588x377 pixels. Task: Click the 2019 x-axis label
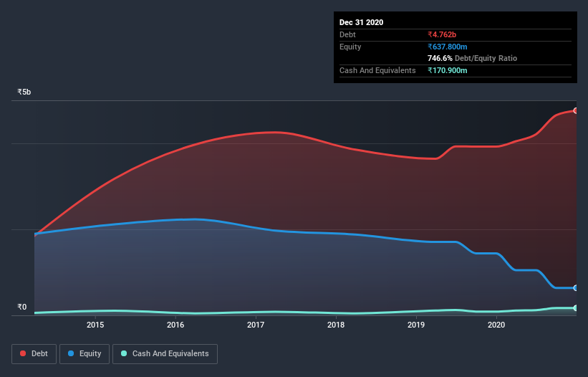416,325
